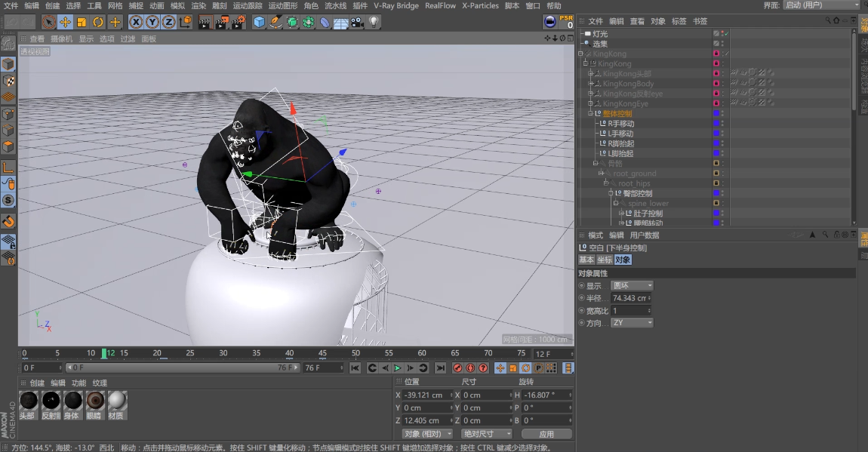The image size is (868, 452).
Task: Select the L脚抬起 object
Action: click(620, 153)
